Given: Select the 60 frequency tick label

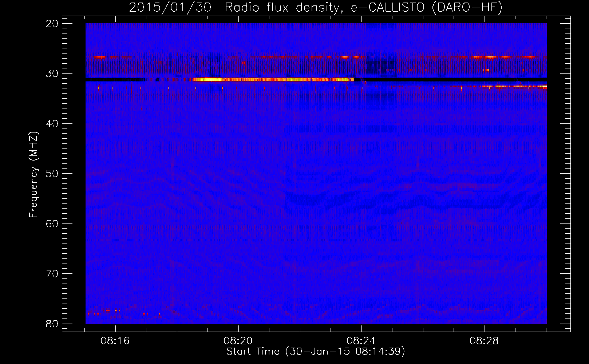Looking at the screenshot, I should click(x=52, y=223).
